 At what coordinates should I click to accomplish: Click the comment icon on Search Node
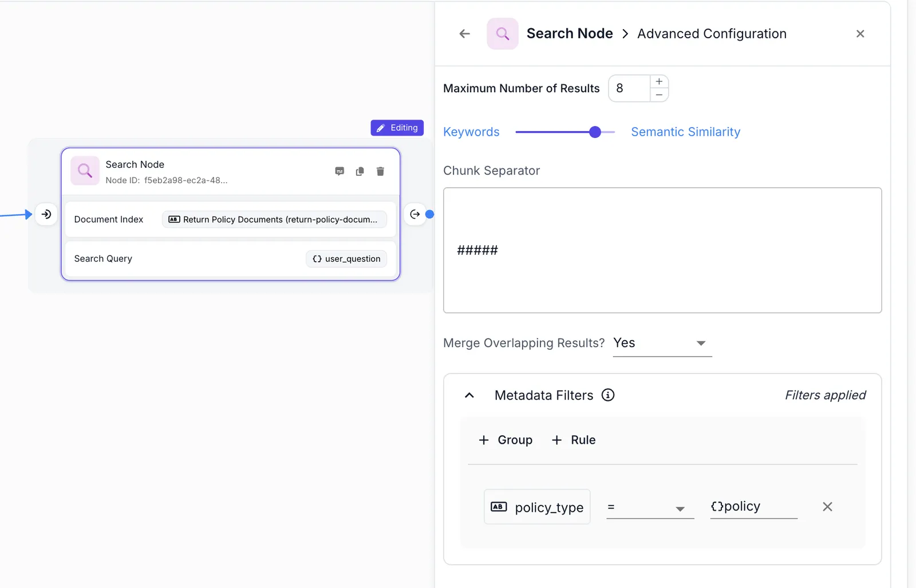[x=339, y=171]
